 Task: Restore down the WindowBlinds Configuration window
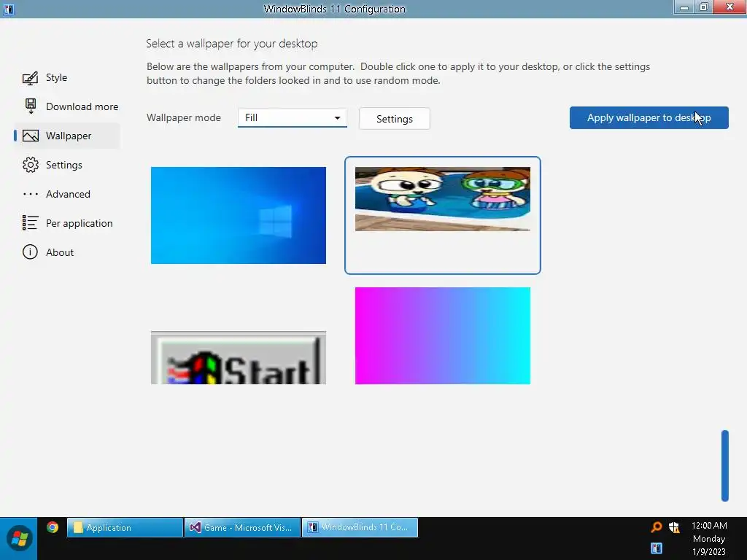point(704,7)
